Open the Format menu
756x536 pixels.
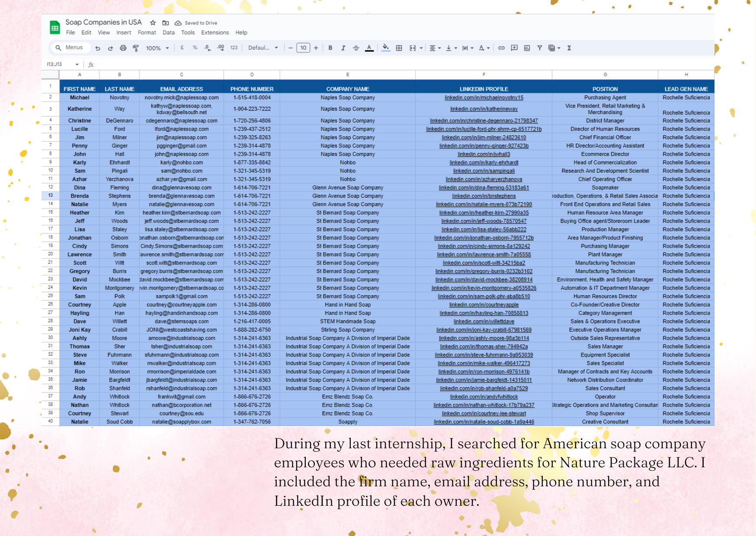(147, 32)
